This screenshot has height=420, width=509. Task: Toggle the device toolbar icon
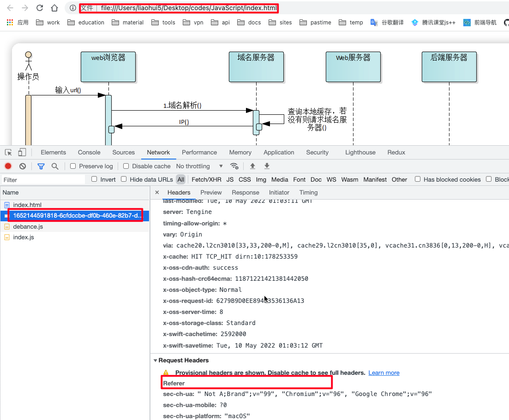[x=22, y=153]
